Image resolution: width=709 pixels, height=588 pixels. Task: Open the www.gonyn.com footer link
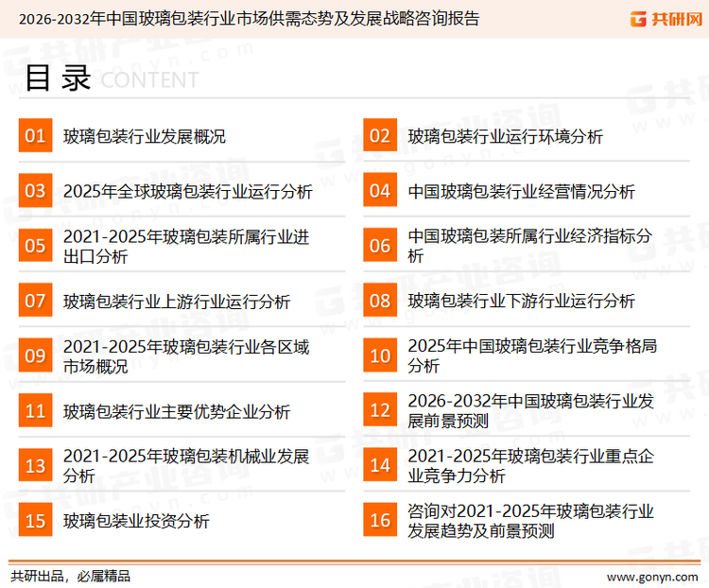[x=652, y=578]
